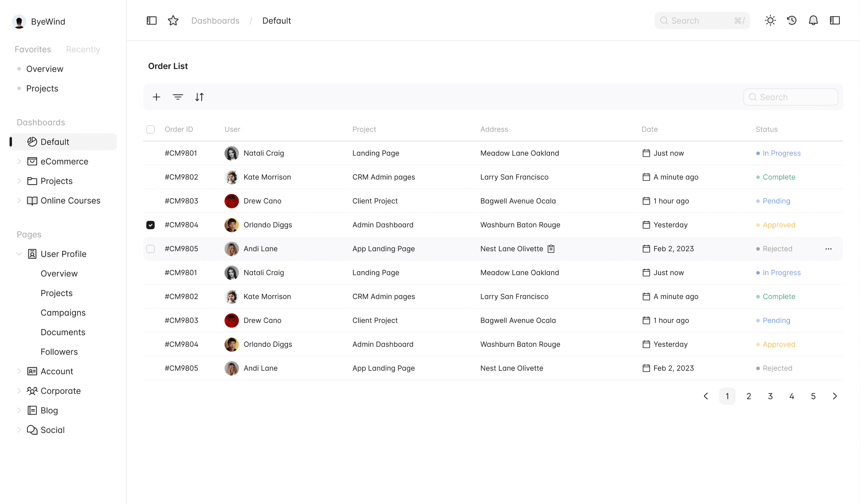860x504 pixels.
Task: Expand the Corporate pages section
Action: coord(19,391)
